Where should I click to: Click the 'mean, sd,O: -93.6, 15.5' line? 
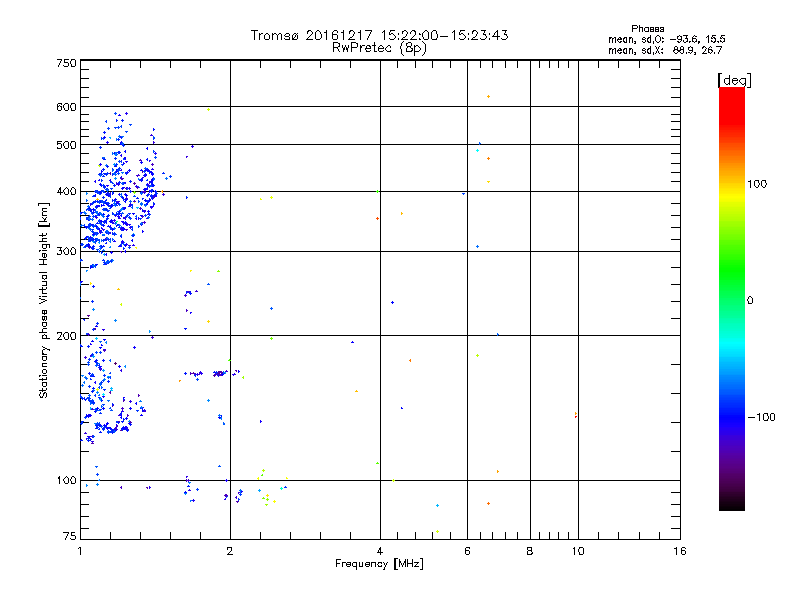coord(666,39)
